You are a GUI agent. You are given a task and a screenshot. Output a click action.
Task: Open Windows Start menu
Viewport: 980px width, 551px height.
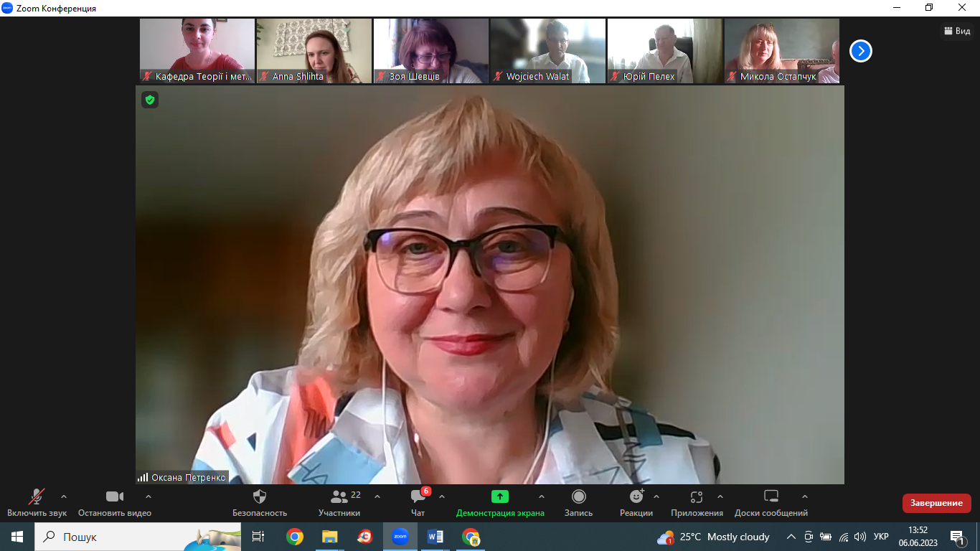tap(17, 537)
